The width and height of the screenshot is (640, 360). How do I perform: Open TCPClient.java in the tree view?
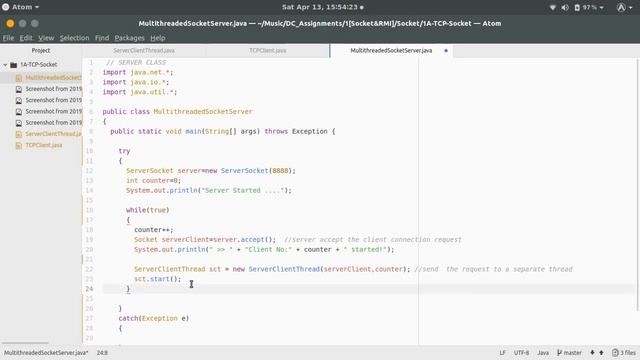tap(44, 145)
